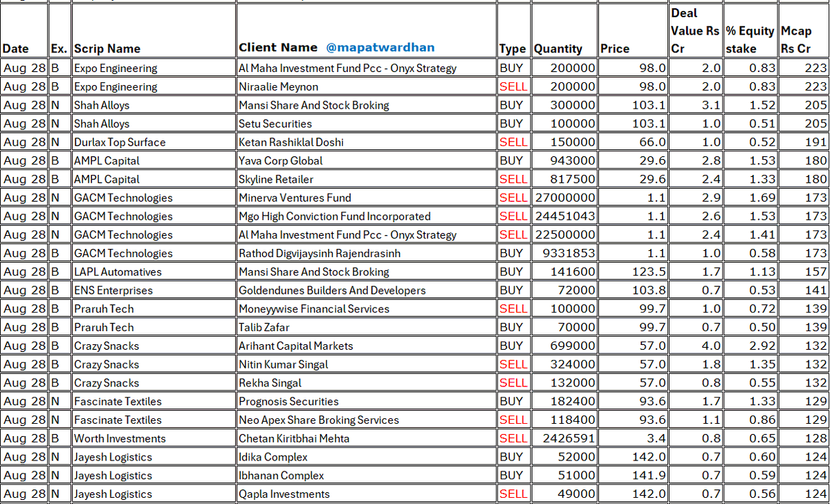Click the quantity 2426591 cell

(x=564, y=438)
